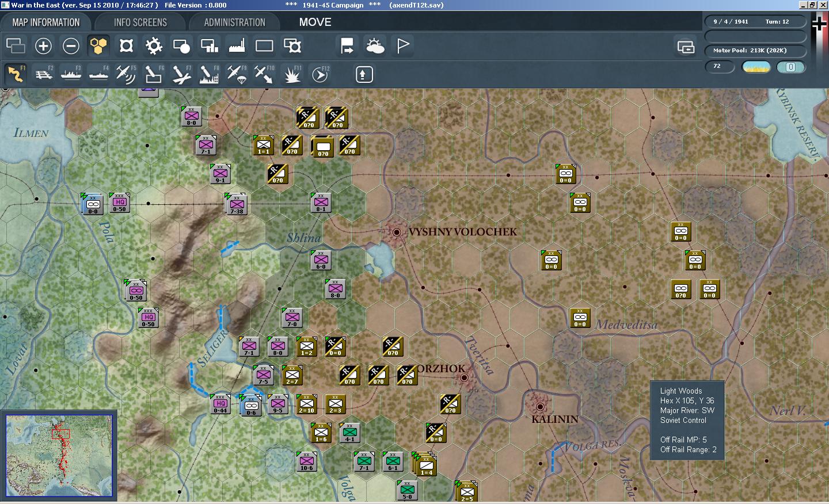Select the F9 plane with parachute icon
The height and width of the screenshot is (504, 829).
pyautogui.click(x=237, y=74)
